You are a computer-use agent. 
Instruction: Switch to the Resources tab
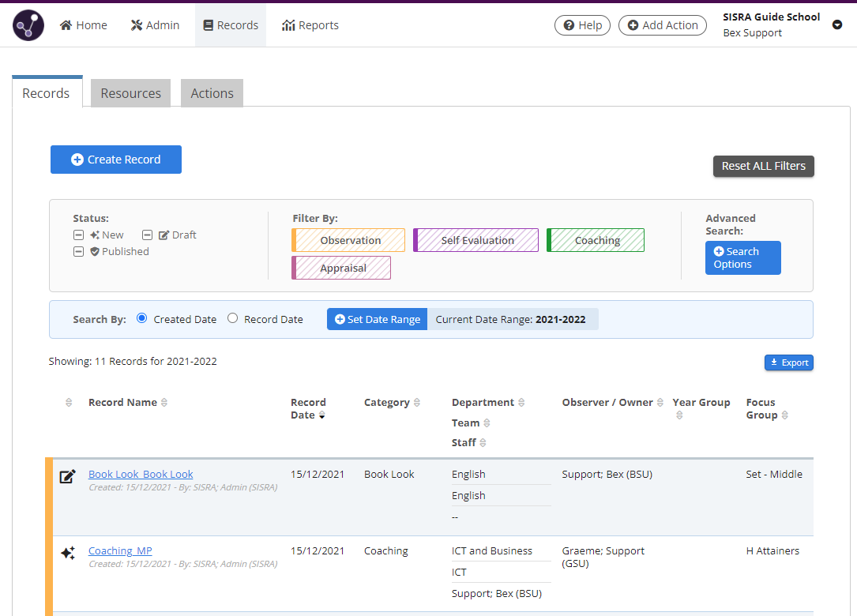pyautogui.click(x=130, y=92)
